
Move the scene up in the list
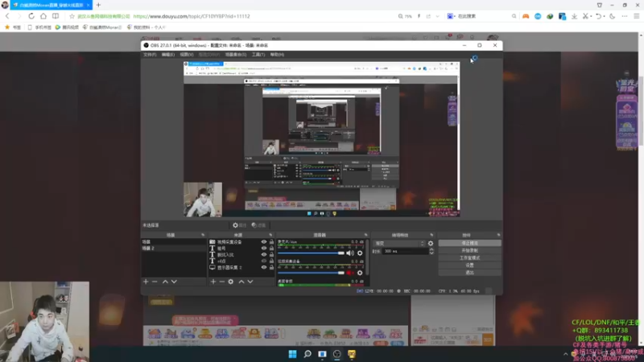point(165,282)
